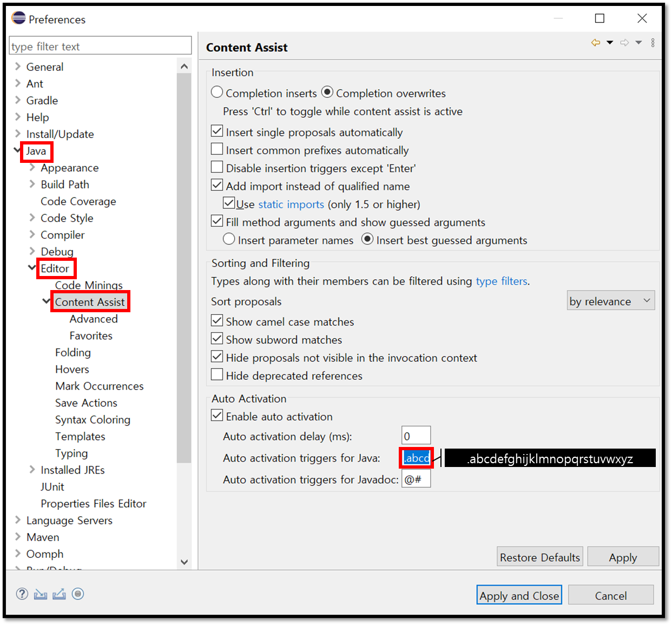Viewport: 672px width, 625px height.
Task: Toggle Fill method arguments checkbox
Action: pyautogui.click(x=217, y=221)
